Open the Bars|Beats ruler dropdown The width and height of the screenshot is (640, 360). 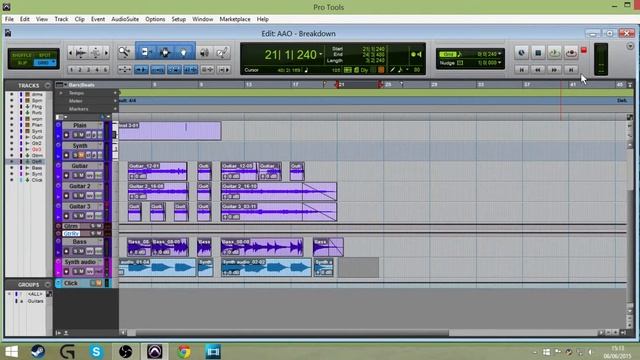click(x=66, y=85)
